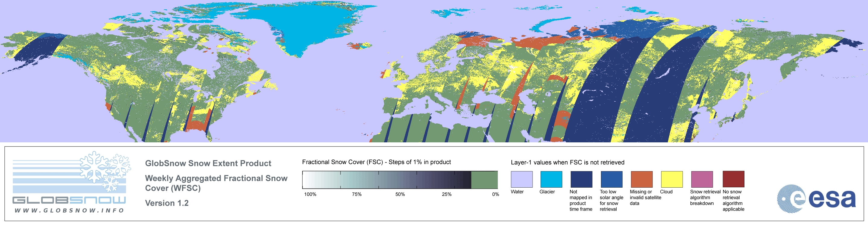Image resolution: width=868 pixels, height=225 pixels.
Task: Click the 'Water' legend label
Action: tap(517, 192)
